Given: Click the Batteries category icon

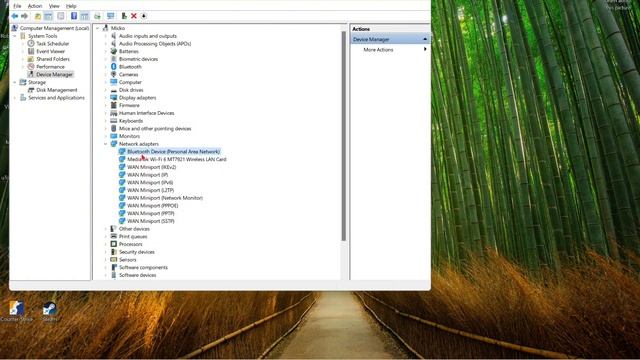Looking at the screenshot, I should [x=113, y=51].
